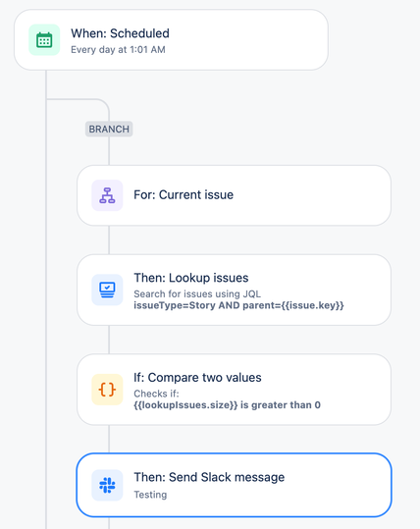The height and width of the screenshot is (529, 420).
Task: Click the issueType=Story AND parent JQL text
Action: point(238,305)
